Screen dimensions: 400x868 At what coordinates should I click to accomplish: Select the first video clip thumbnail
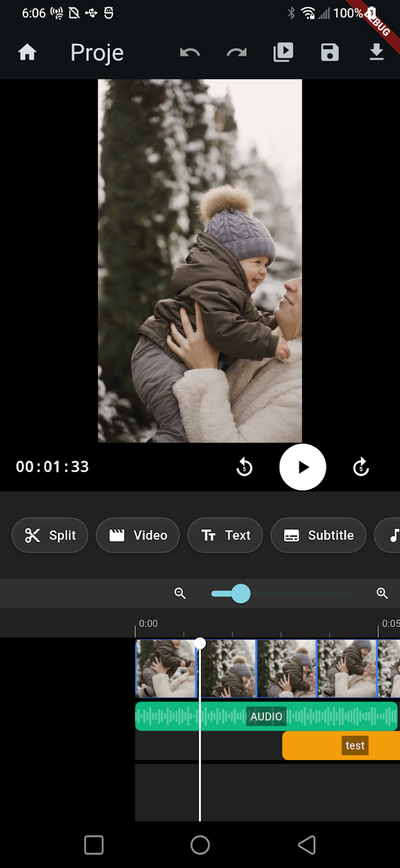coord(166,668)
